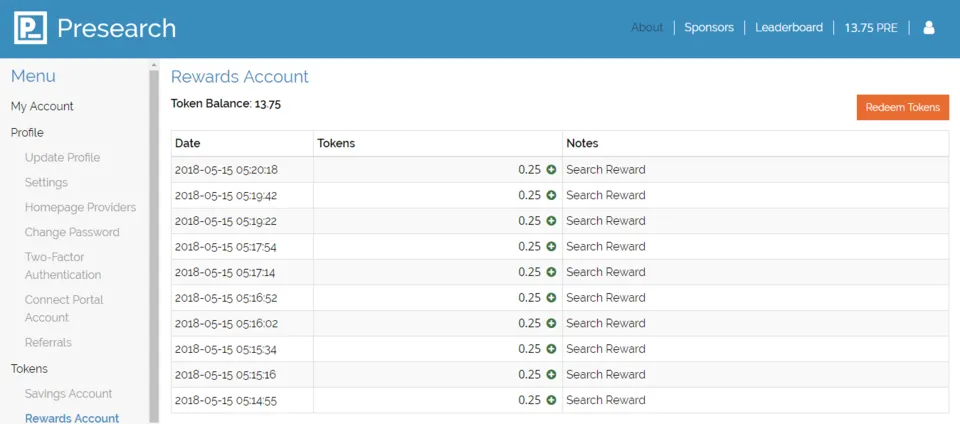Click the Redeem Tokens button
The image size is (960, 424).
tap(902, 107)
